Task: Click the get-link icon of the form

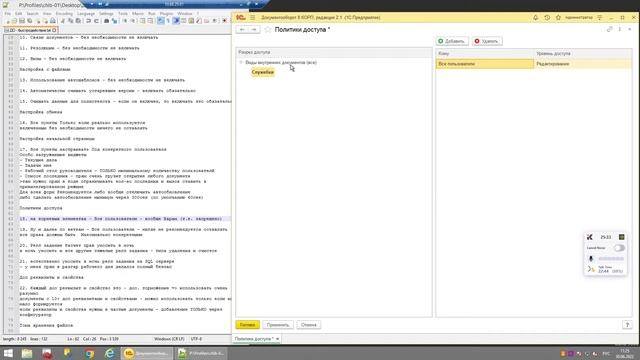Action: click(609, 29)
